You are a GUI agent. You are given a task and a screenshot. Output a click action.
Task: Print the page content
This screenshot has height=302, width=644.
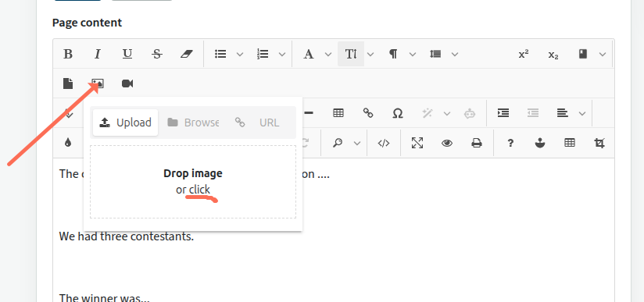(x=477, y=143)
